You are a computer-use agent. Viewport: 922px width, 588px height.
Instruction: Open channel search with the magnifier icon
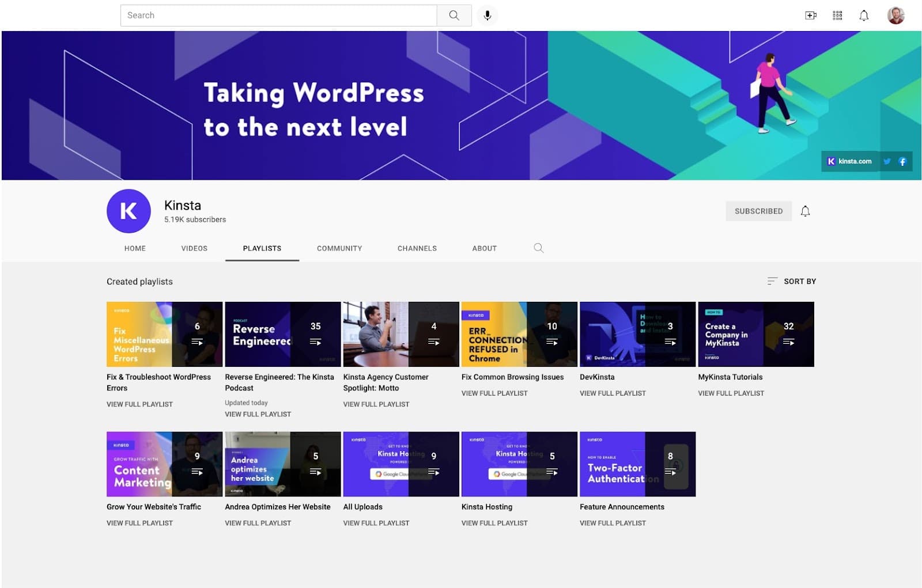point(538,248)
